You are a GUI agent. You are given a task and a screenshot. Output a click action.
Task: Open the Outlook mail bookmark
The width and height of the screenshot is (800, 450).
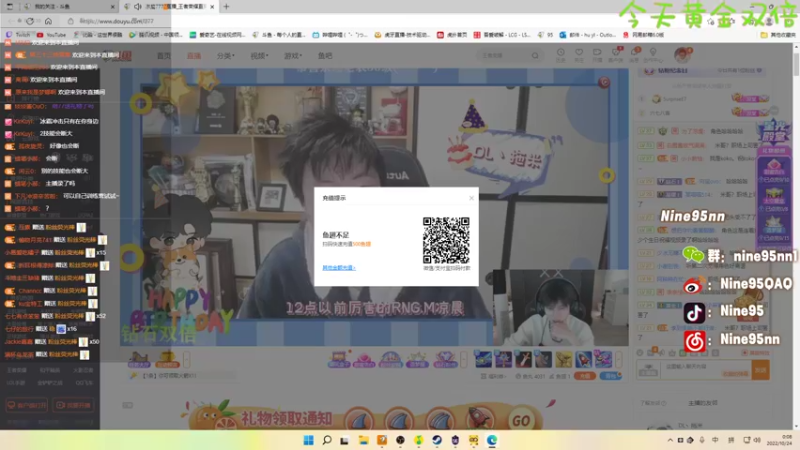coord(588,35)
